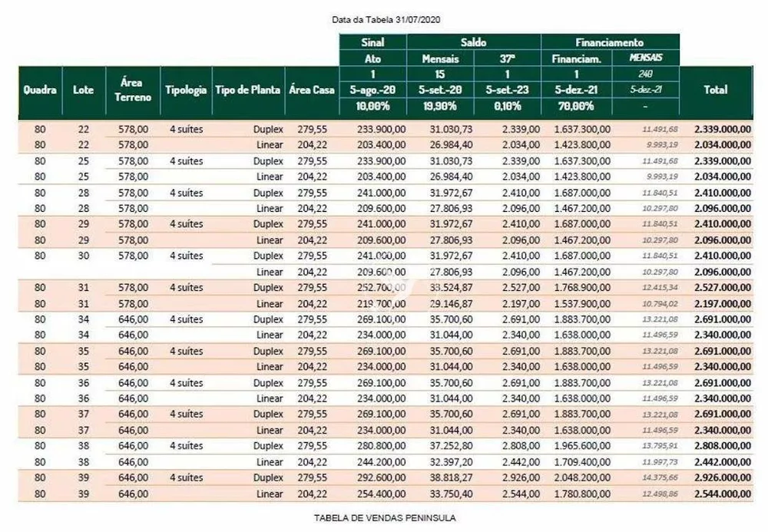The image size is (768, 532).
Task: Click the Sinal header cell
Action: (372, 42)
